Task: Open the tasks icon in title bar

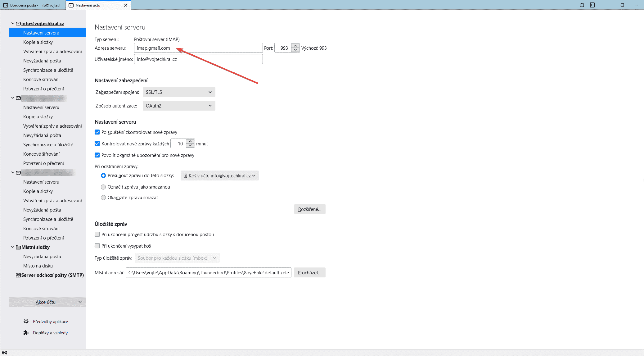Action: click(592, 5)
